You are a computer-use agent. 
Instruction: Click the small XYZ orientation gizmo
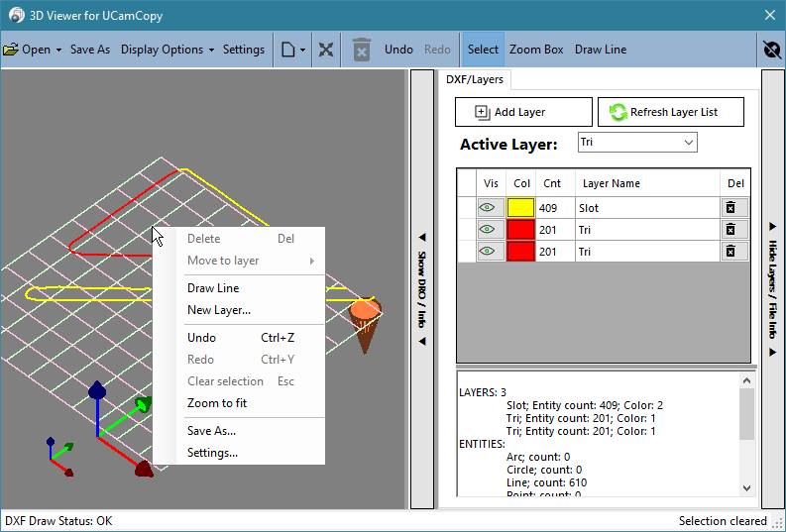[60, 457]
